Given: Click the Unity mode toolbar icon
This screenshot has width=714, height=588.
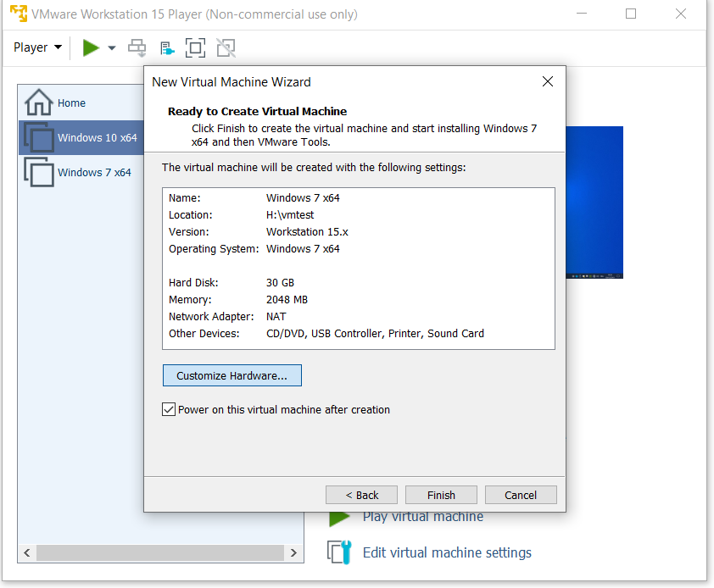Looking at the screenshot, I should (x=226, y=47).
